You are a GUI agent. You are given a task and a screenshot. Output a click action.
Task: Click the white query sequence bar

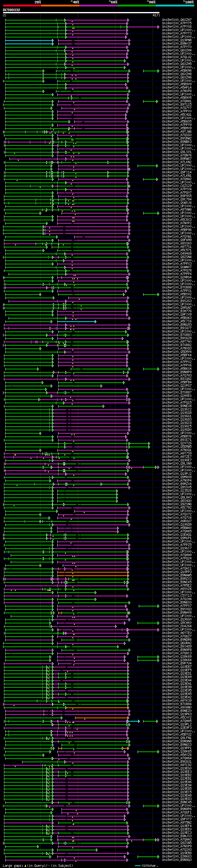coord(81,13)
